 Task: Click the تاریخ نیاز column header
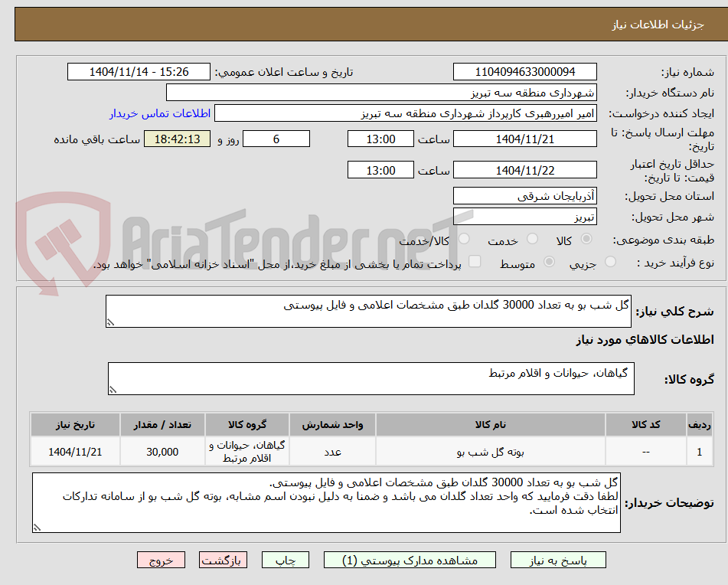pyautogui.click(x=75, y=425)
